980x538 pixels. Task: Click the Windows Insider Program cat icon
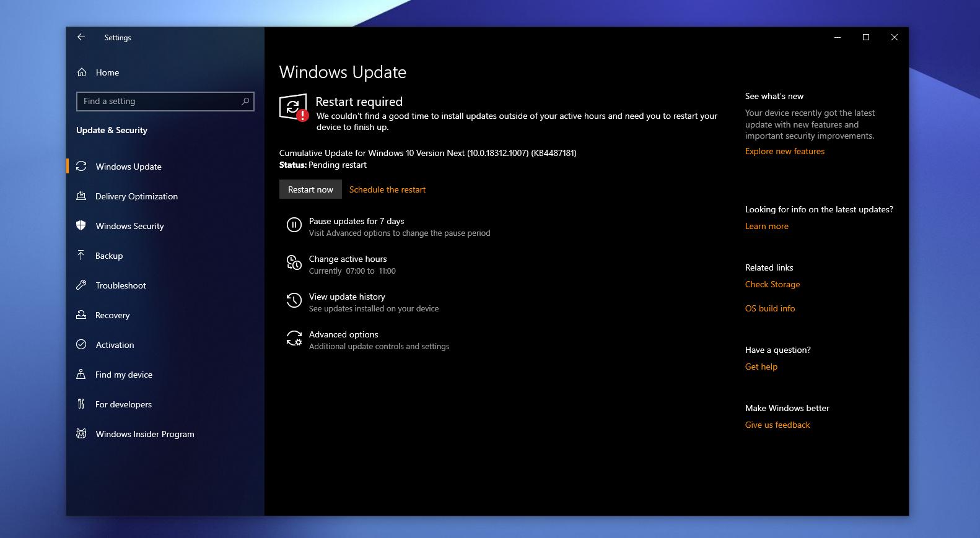pos(81,433)
